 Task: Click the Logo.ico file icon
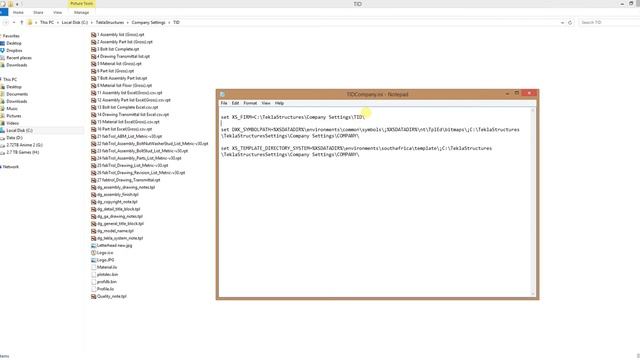[93, 253]
